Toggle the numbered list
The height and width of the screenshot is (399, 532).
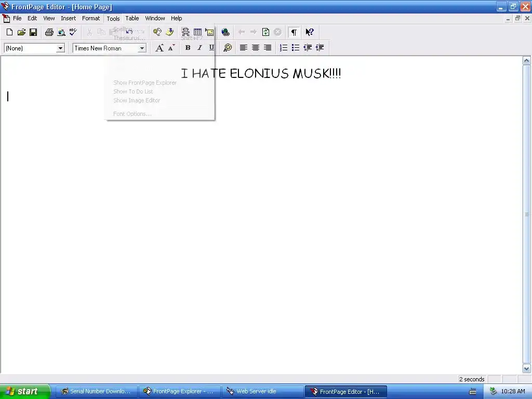coord(284,48)
